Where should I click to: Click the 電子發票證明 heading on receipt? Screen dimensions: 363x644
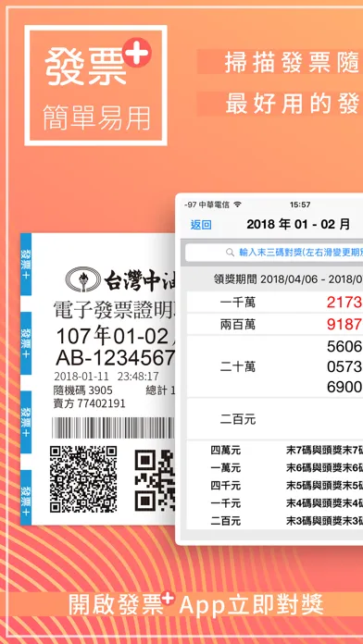click(115, 311)
